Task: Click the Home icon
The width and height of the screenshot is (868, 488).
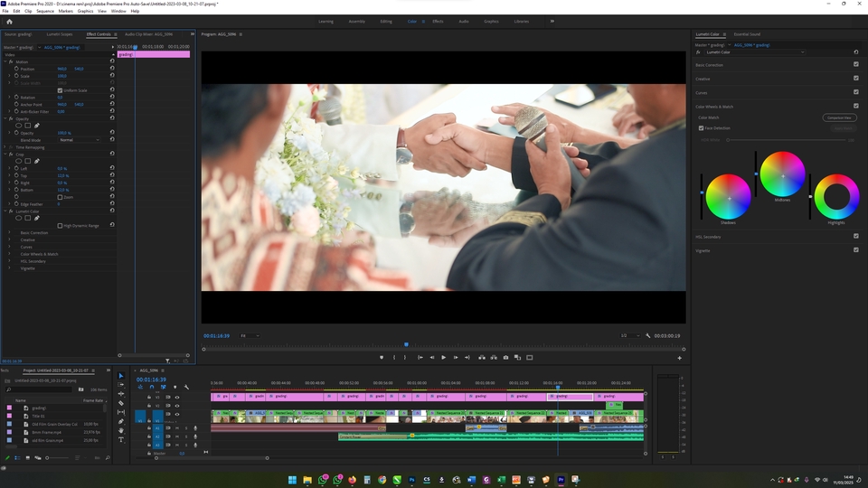Action: (9, 22)
